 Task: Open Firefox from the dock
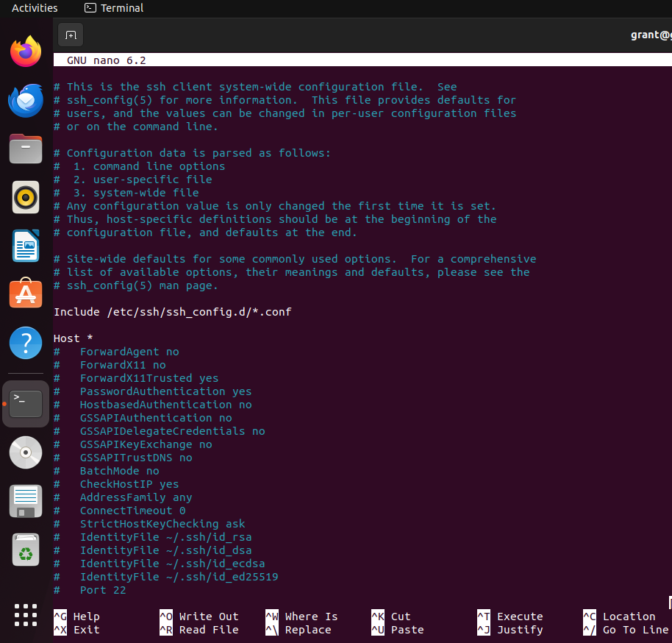26,51
